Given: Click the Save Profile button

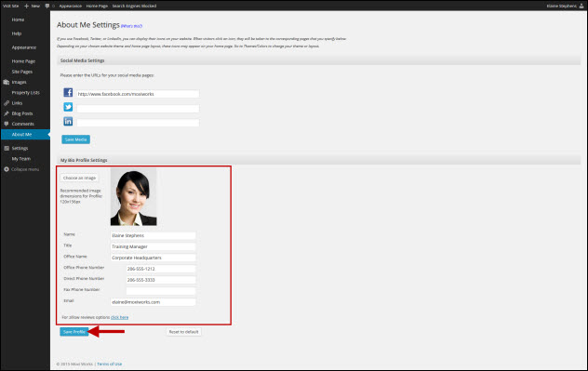Looking at the screenshot, I should 74,332.
